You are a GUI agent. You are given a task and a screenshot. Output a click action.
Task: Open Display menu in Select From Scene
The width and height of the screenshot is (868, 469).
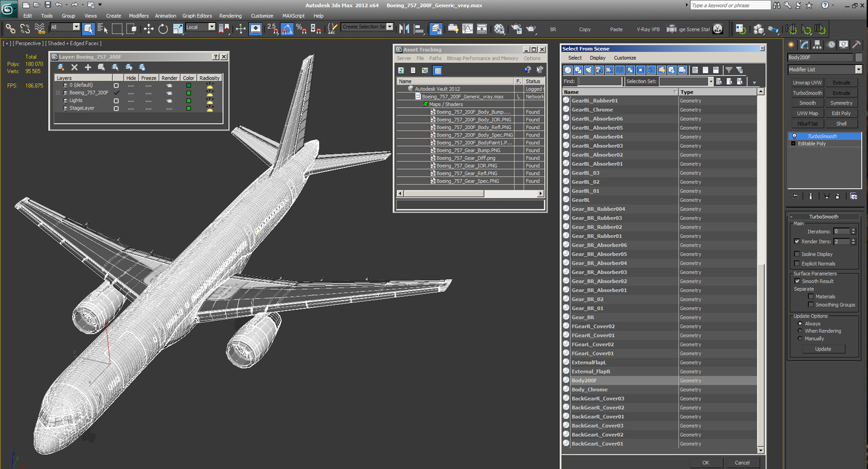pos(598,58)
